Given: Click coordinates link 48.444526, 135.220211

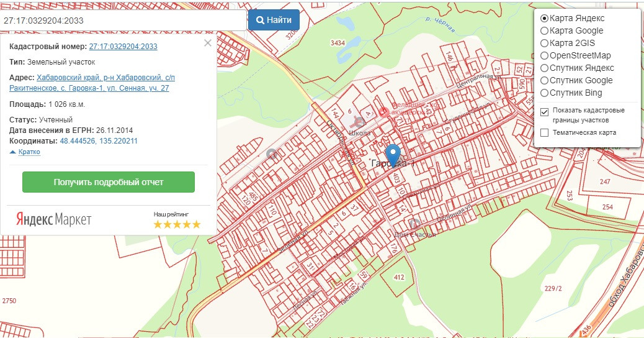Looking at the screenshot, I should pyautogui.click(x=99, y=141).
